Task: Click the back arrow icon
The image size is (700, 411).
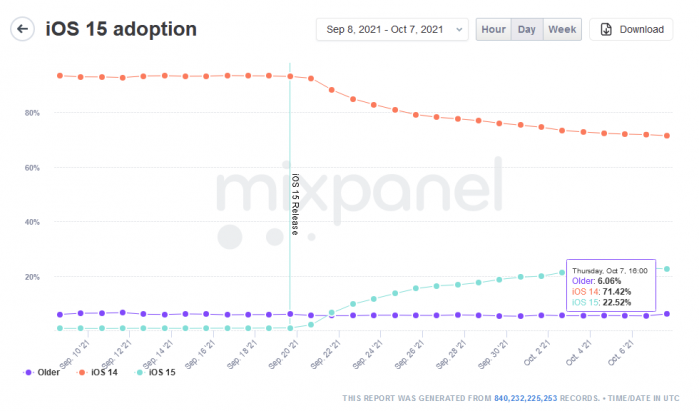Action: pos(22,29)
